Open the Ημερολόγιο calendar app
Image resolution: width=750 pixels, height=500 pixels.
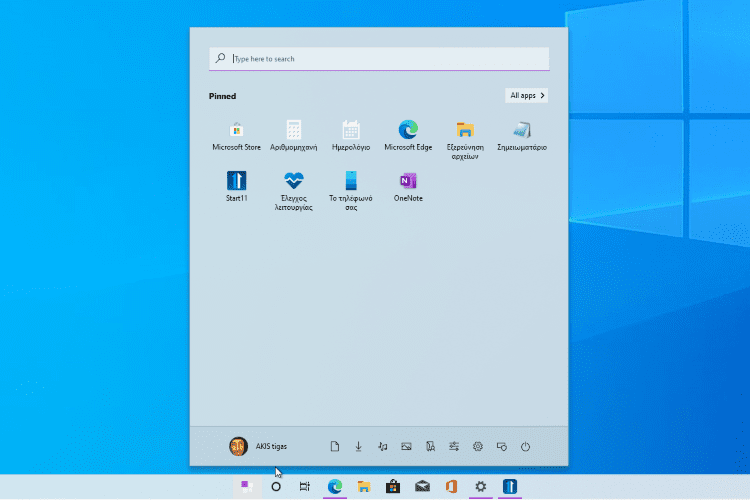(351, 136)
